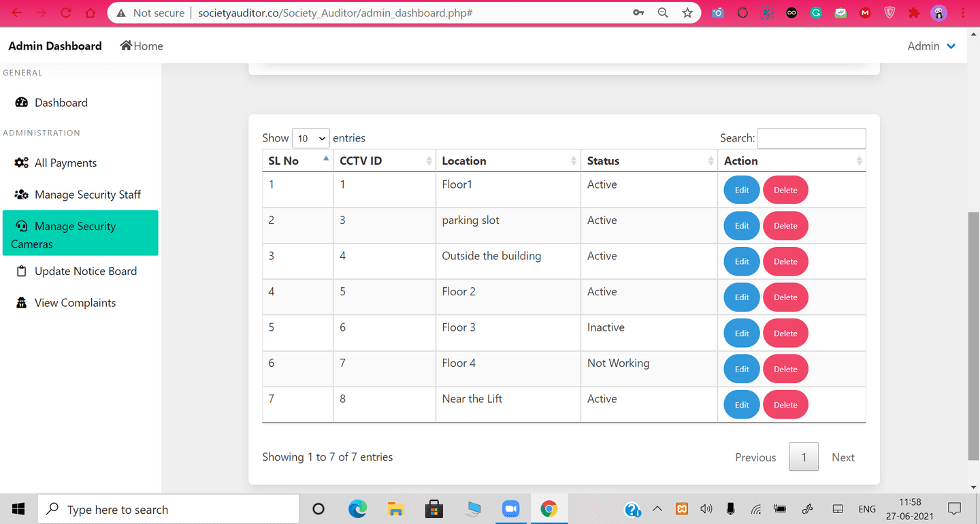Click Cortana circle icon on taskbar

318,509
